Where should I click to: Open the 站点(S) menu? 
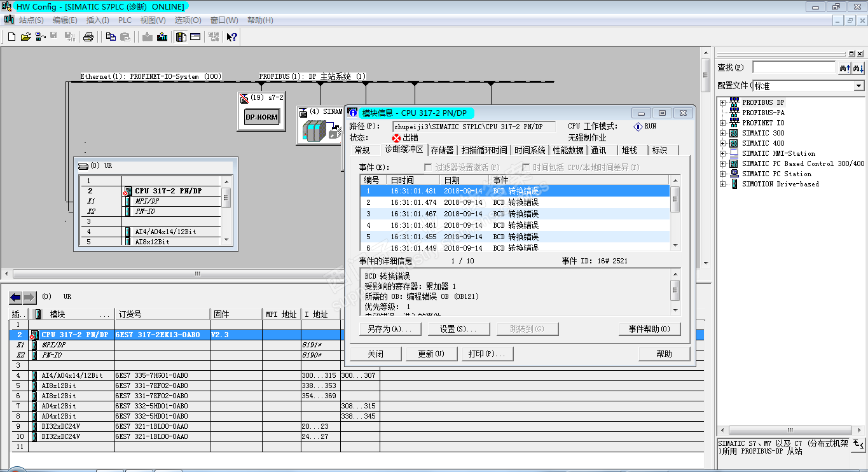31,20
